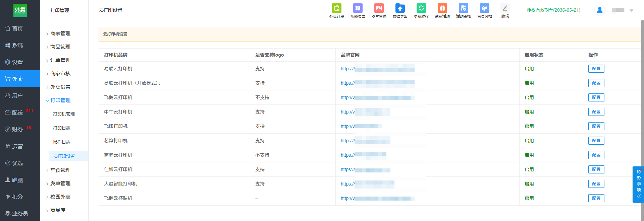This screenshot has height=221, width=644.
Task: Open the 佳博云打印机 brand website link
Action: click(366, 169)
